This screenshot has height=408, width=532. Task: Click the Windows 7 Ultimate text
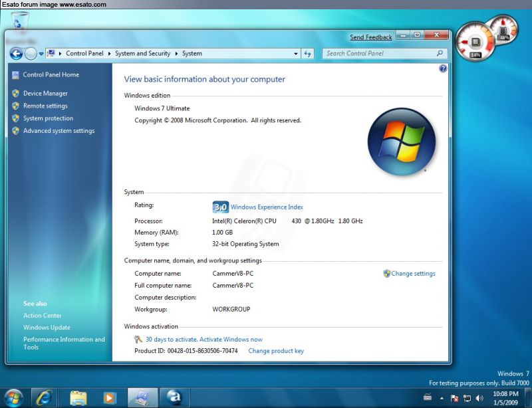point(162,108)
